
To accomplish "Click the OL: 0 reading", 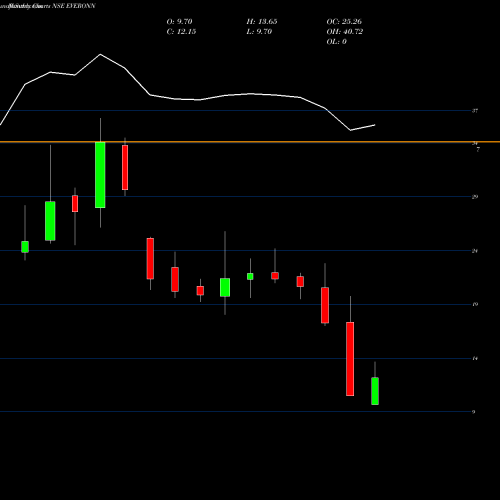I will pos(337,42).
